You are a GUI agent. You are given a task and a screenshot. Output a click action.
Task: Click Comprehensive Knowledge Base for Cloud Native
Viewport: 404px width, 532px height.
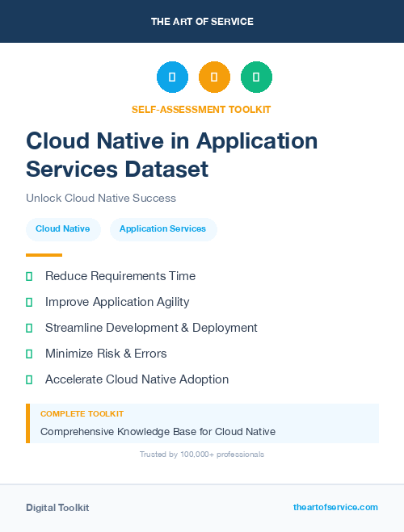tap(158, 432)
